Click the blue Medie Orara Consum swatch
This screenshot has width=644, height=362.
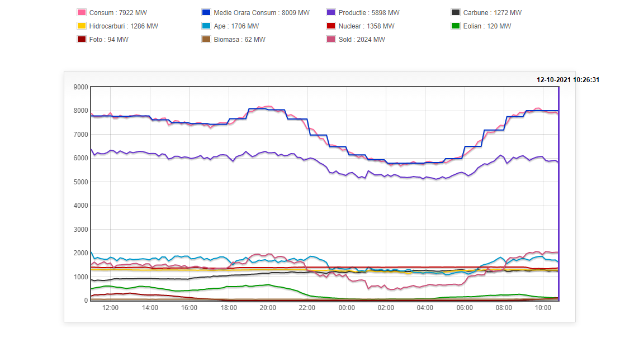point(206,13)
